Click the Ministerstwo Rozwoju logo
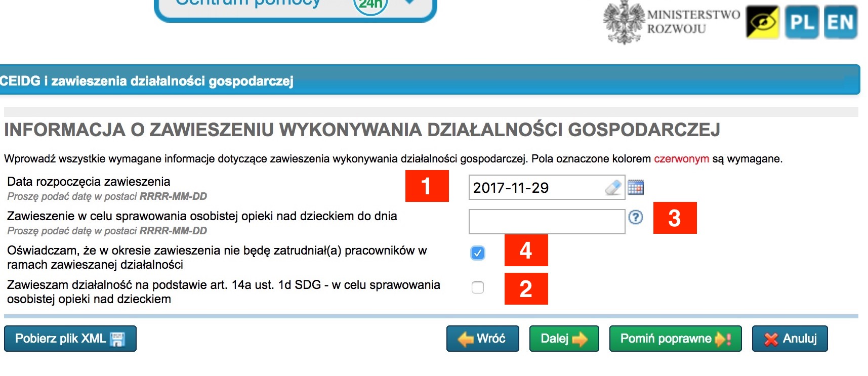 tap(671, 22)
